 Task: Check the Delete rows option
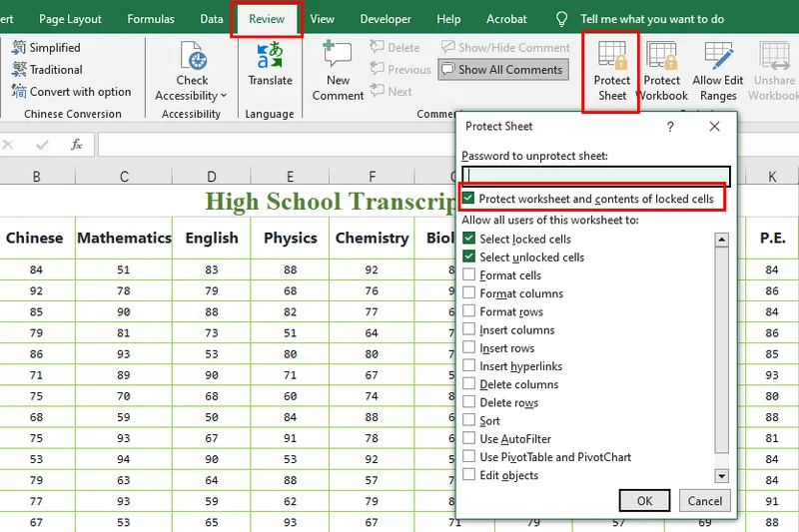(468, 402)
